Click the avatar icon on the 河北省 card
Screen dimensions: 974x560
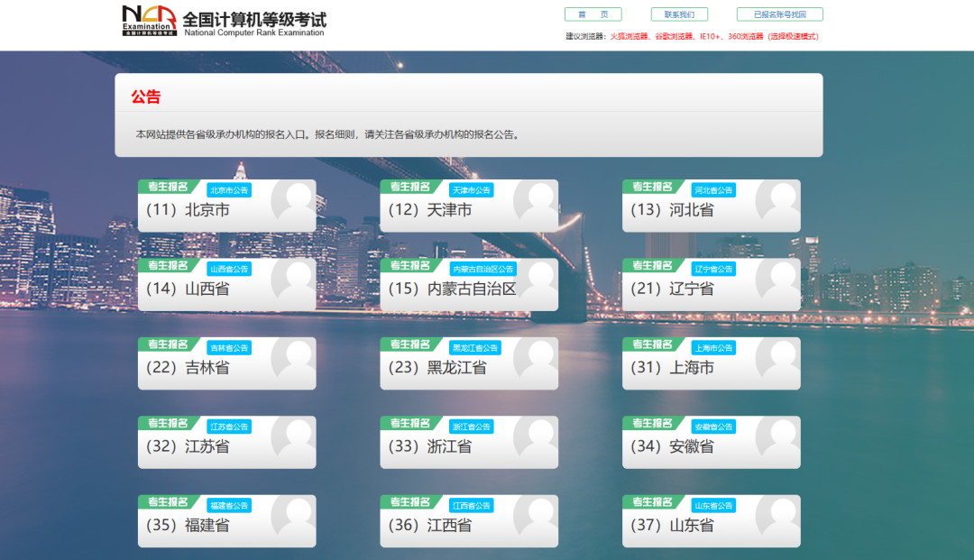click(777, 202)
